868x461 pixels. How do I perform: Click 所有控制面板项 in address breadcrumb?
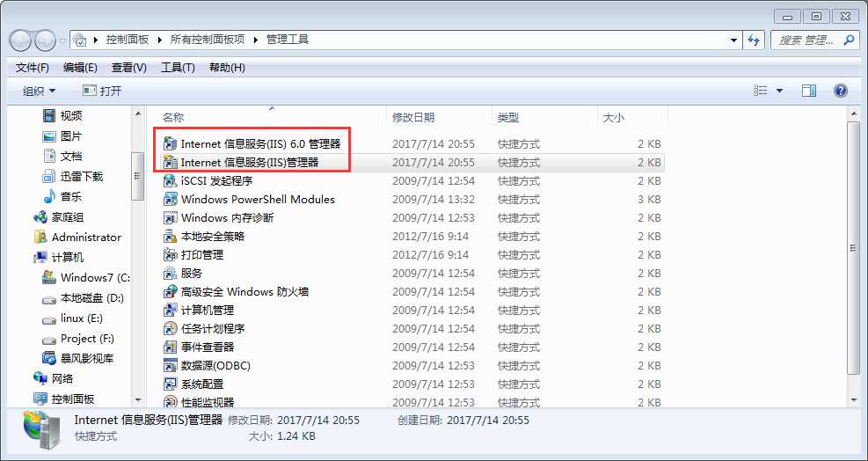pos(207,40)
